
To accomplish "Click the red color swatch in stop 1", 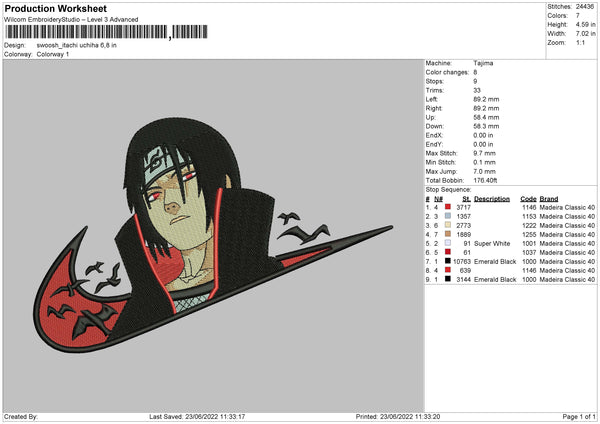I will (x=448, y=207).
